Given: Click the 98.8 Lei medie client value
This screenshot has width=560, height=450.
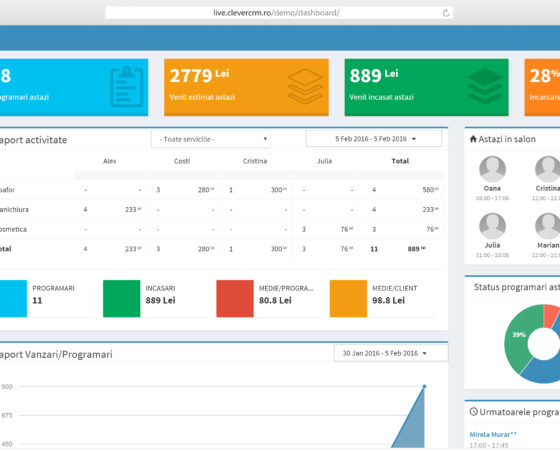Looking at the screenshot, I should 389,300.
